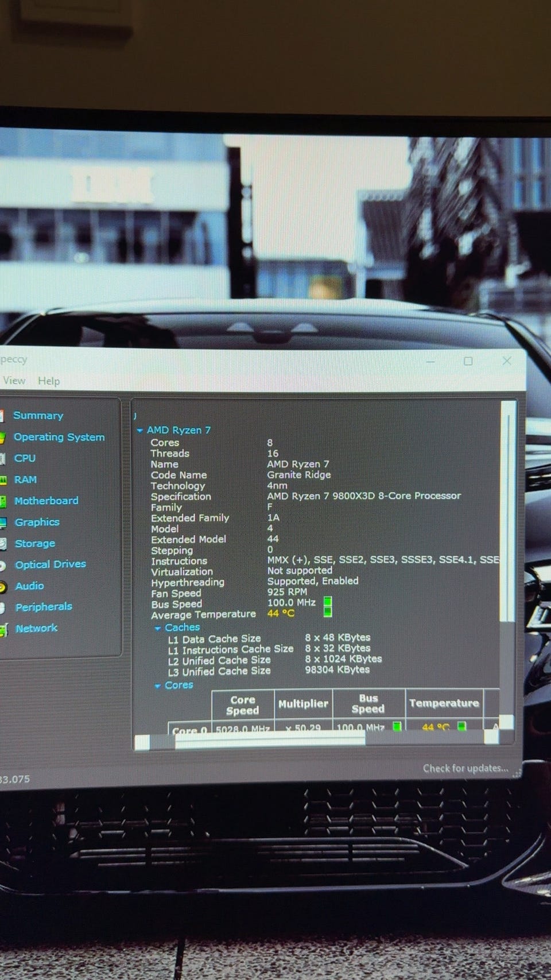Click the Instructions MMX SSE value
Screen dimensions: 551x980
383,560
